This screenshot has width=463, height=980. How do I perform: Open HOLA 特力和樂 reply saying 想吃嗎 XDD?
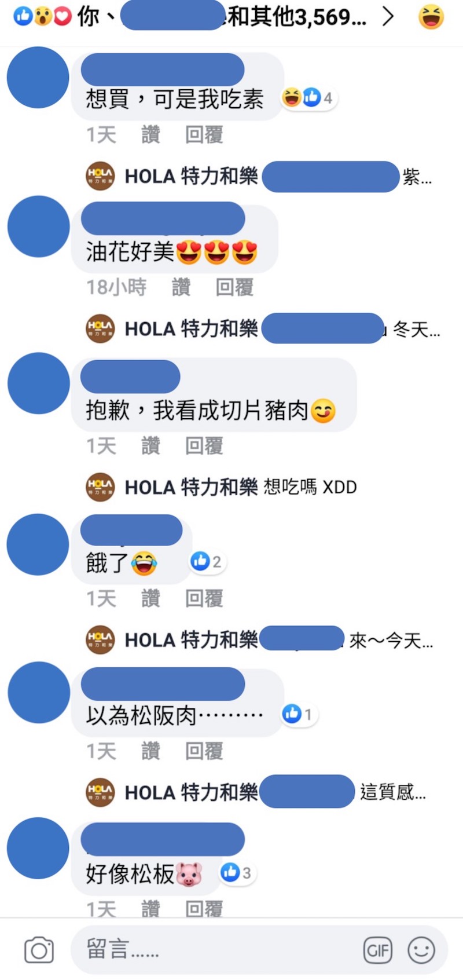pos(221,487)
